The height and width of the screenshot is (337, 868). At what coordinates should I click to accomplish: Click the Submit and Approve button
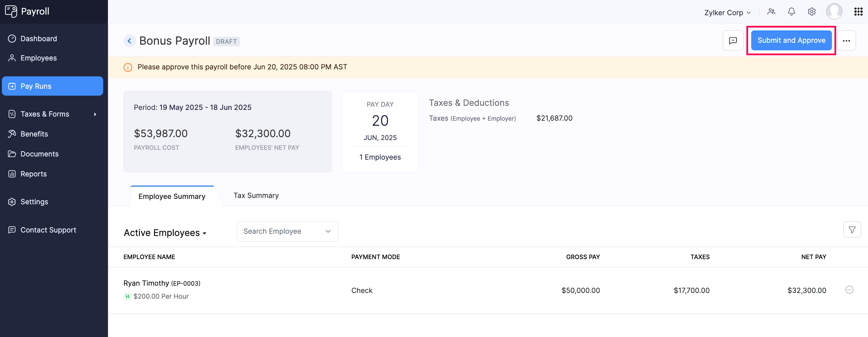pos(791,40)
